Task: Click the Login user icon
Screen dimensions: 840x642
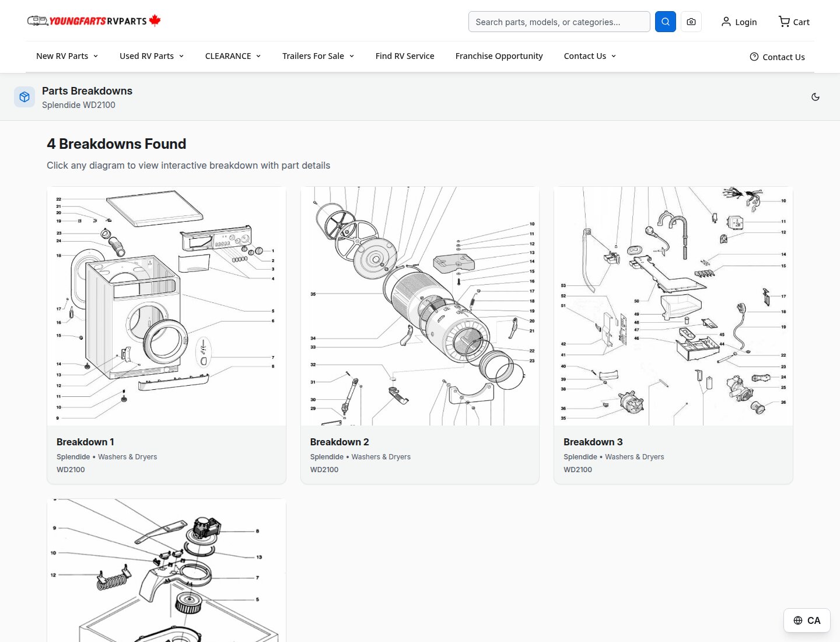Action: coord(726,22)
